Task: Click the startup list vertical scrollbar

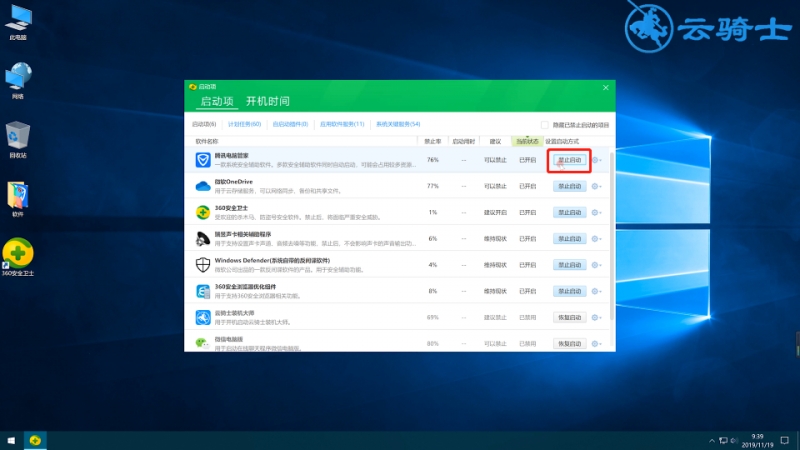Action: tap(612, 235)
